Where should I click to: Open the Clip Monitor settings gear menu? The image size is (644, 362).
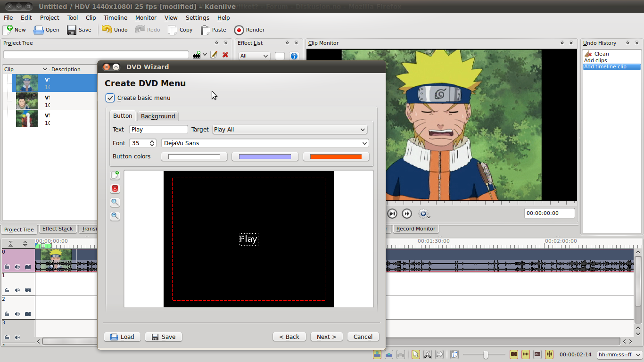pos(424,214)
